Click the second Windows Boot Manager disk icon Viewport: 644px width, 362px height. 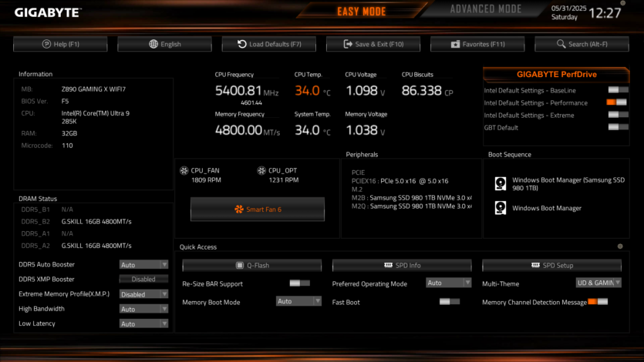(501, 208)
